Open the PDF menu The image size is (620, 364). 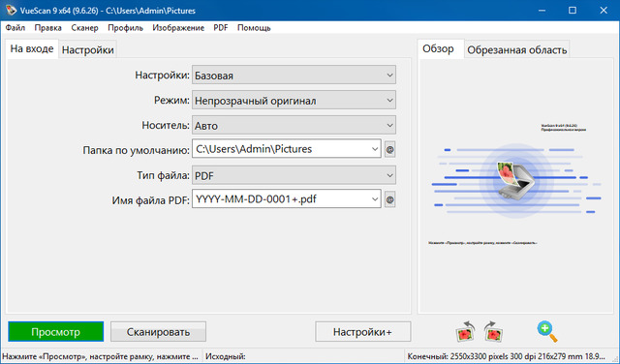(221, 28)
